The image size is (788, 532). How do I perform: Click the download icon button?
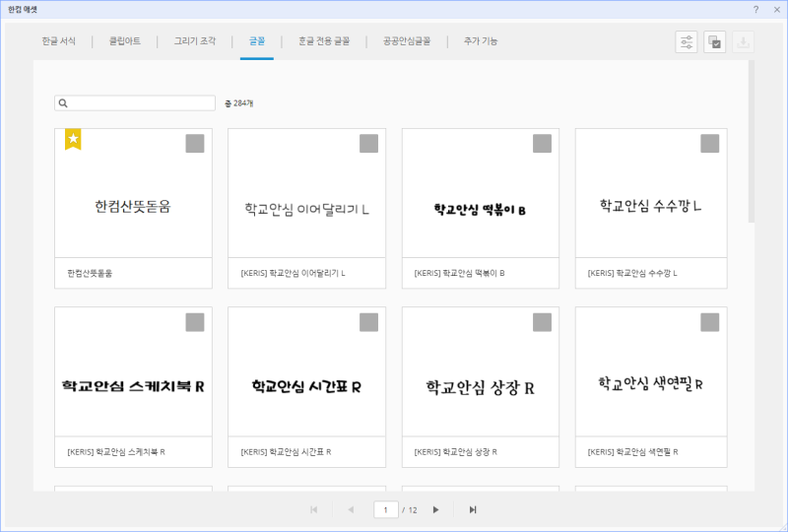743,41
